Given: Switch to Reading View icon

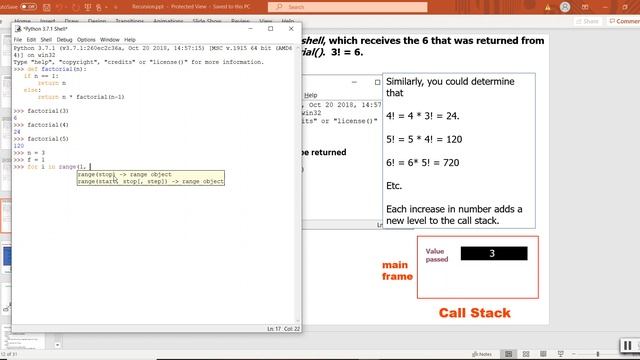Looking at the screenshot, I should click(x=543, y=354).
